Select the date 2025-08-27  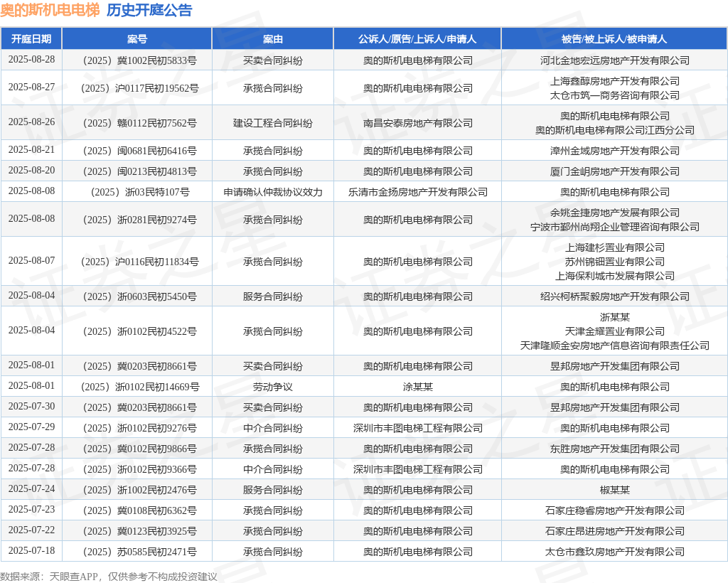[31, 87]
